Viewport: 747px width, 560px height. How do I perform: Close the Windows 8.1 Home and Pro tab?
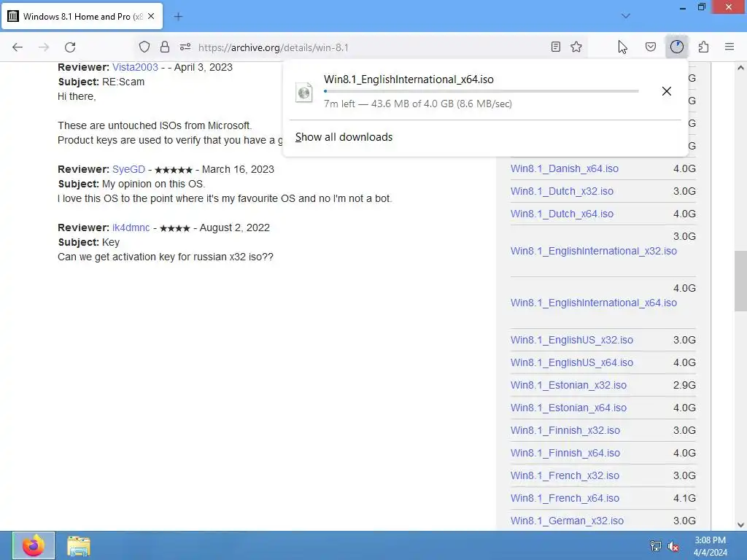point(151,16)
